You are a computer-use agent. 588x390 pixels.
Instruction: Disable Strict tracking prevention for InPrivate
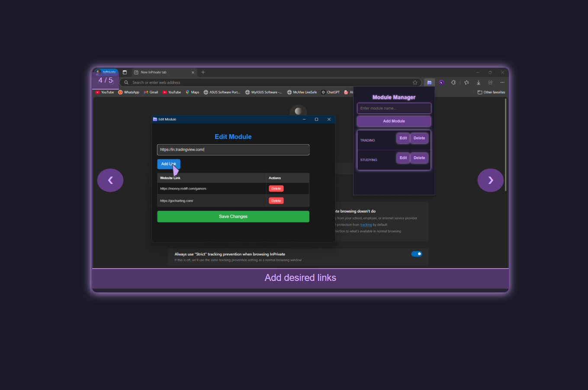pos(416,254)
